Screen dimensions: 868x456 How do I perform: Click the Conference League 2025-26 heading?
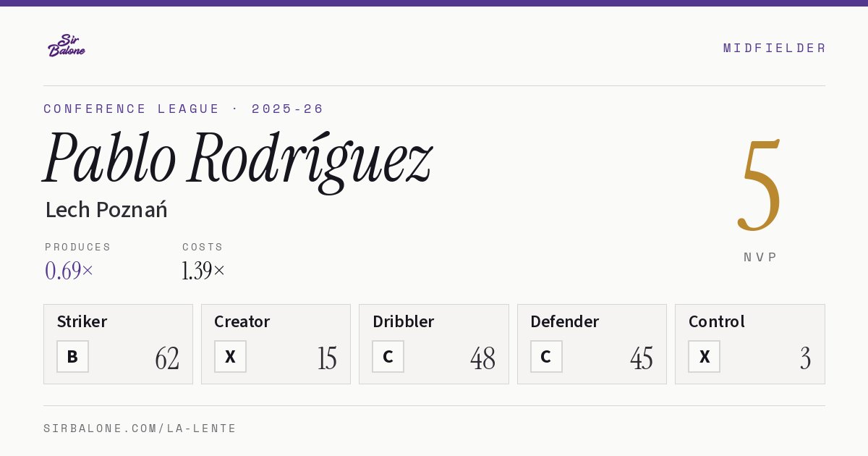pos(184,109)
